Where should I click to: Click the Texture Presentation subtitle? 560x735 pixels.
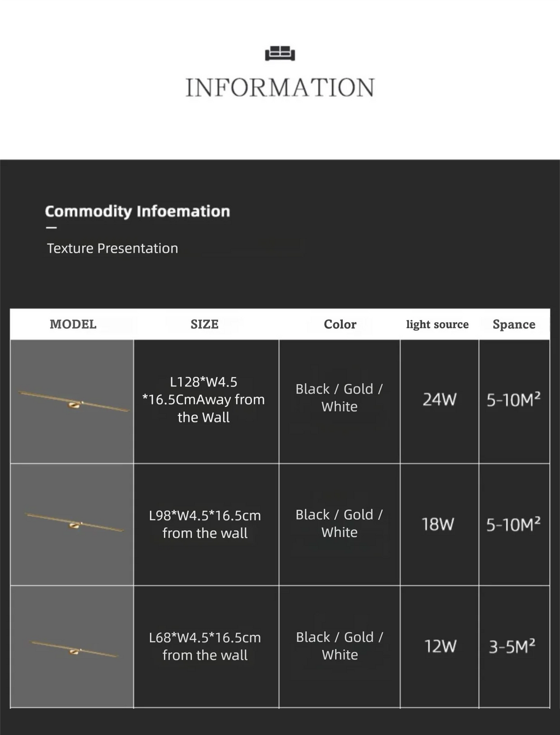pyautogui.click(x=113, y=248)
